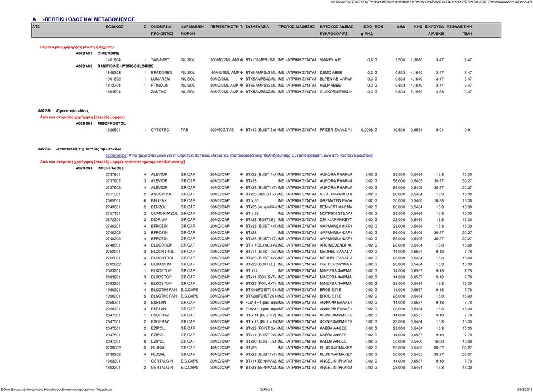
Task: Click the page number "Σελίδα 2"
Action: click(266, 390)
